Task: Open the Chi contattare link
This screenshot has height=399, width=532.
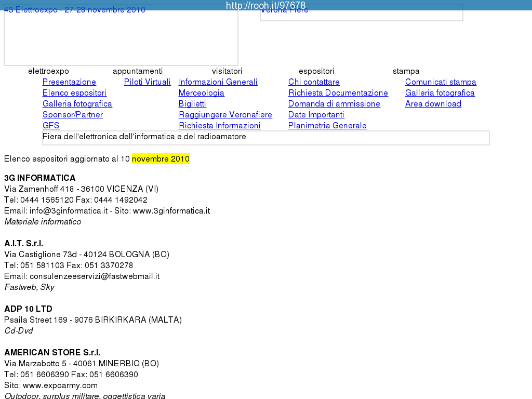Action: tap(314, 82)
